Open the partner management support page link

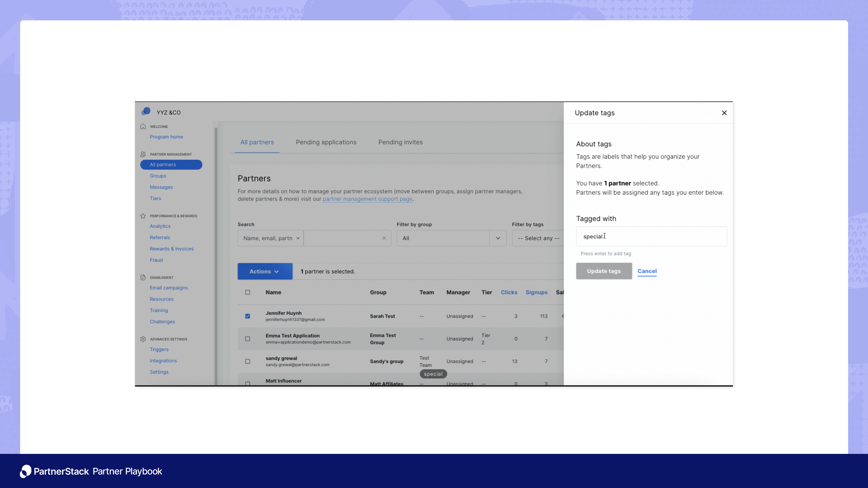tap(367, 199)
